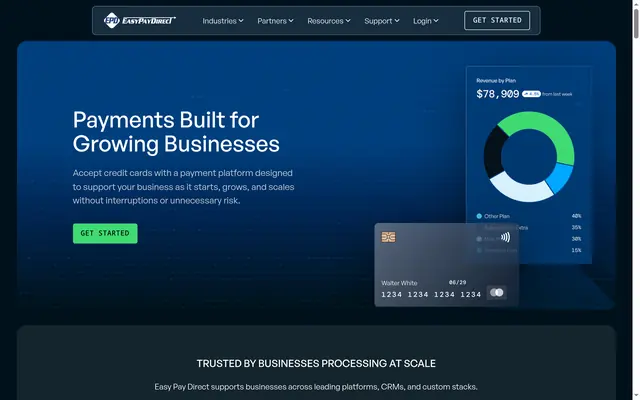Expand the Industries dropdown chevron

click(x=241, y=21)
